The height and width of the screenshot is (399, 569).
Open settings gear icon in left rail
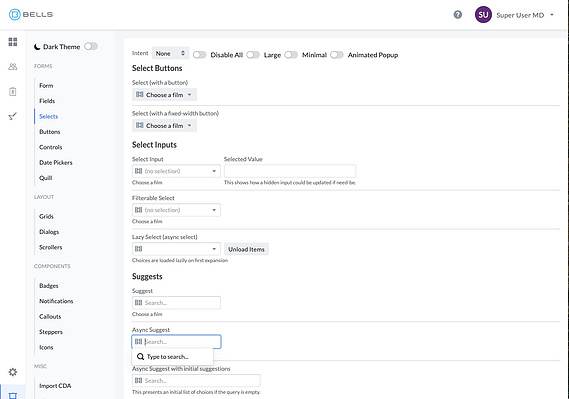click(x=13, y=372)
